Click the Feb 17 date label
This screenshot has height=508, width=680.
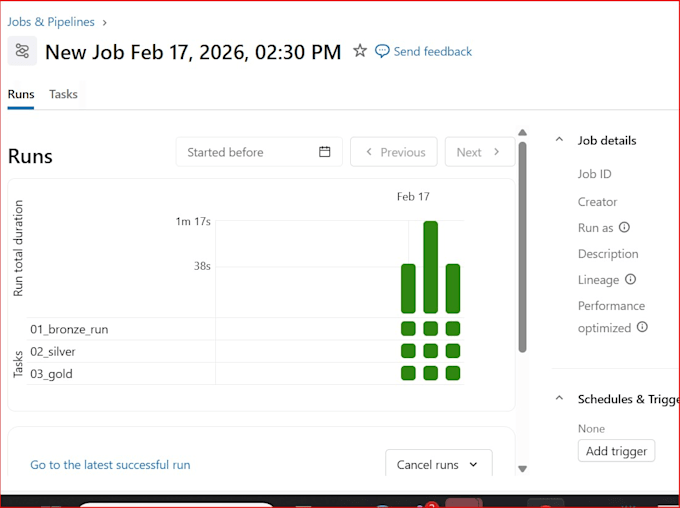413,197
